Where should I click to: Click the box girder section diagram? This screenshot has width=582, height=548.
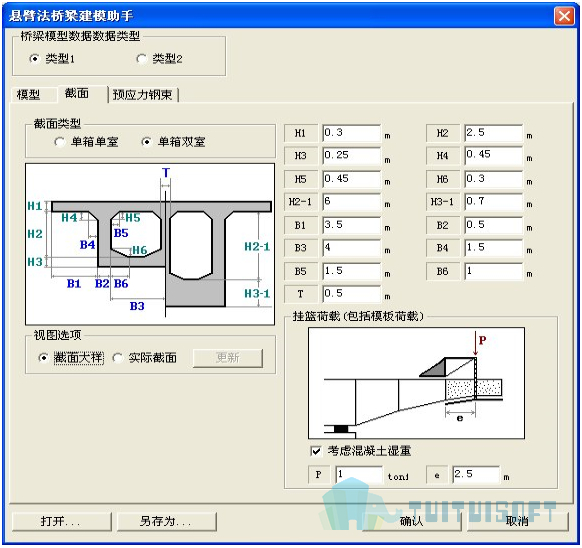pyautogui.click(x=150, y=244)
